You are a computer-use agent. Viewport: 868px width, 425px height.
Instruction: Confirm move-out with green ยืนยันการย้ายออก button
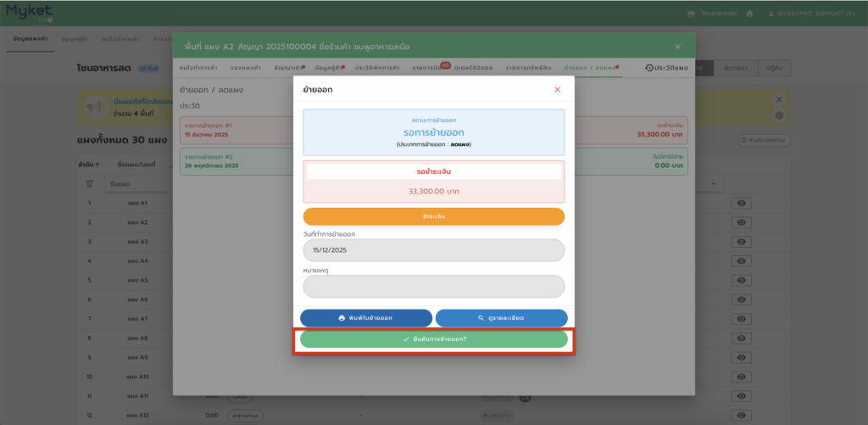tap(433, 339)
